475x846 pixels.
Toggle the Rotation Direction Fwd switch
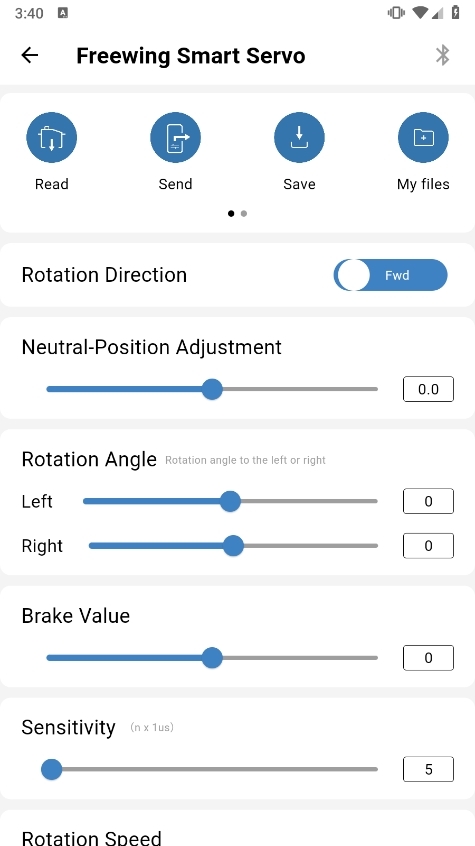click(390, 275)
